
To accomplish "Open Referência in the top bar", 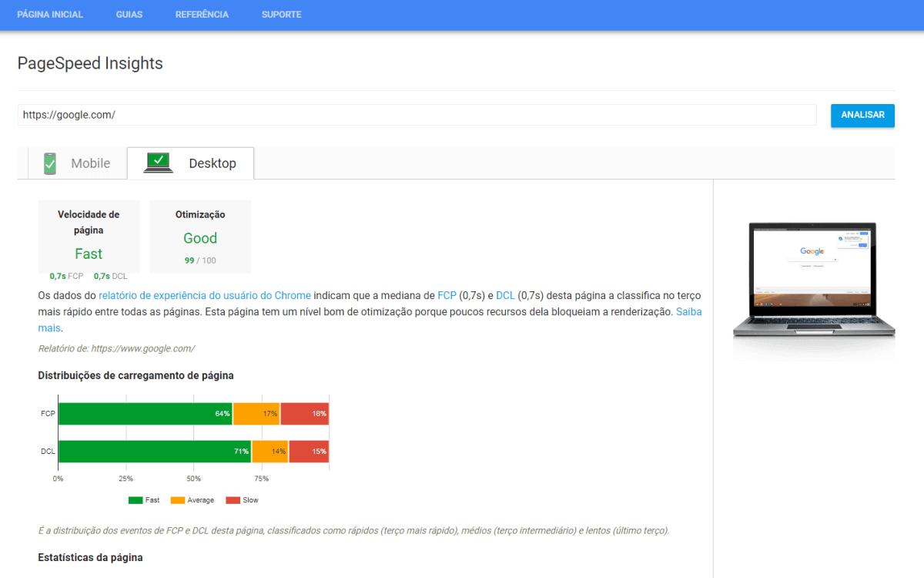I will (202, 15).
